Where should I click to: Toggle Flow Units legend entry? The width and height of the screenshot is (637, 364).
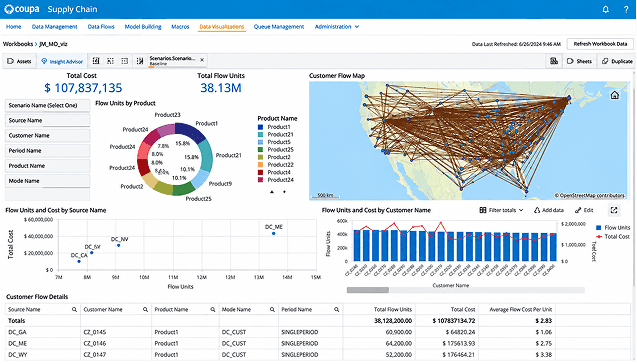(x=613, y=228)
